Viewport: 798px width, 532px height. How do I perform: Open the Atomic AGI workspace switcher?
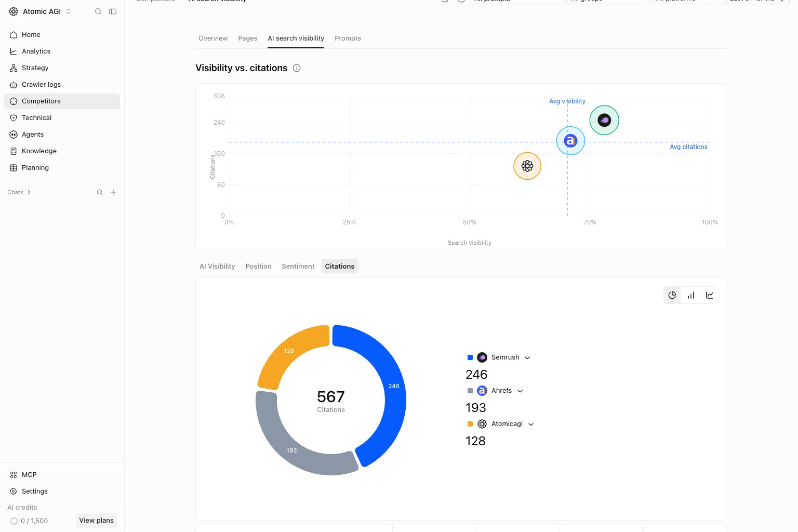click(x=40, y=11)
